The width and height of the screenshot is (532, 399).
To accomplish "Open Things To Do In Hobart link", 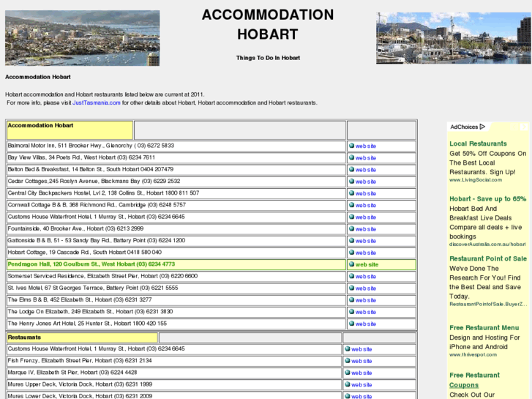I will coord(268,58).
